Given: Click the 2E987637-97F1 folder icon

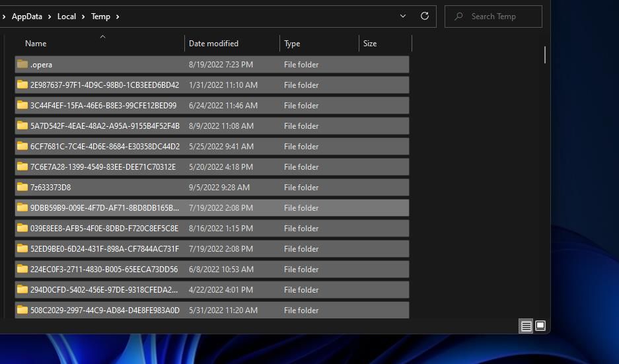Looking at the screenshot, I should pyautogui.click(x=22, y=85).
